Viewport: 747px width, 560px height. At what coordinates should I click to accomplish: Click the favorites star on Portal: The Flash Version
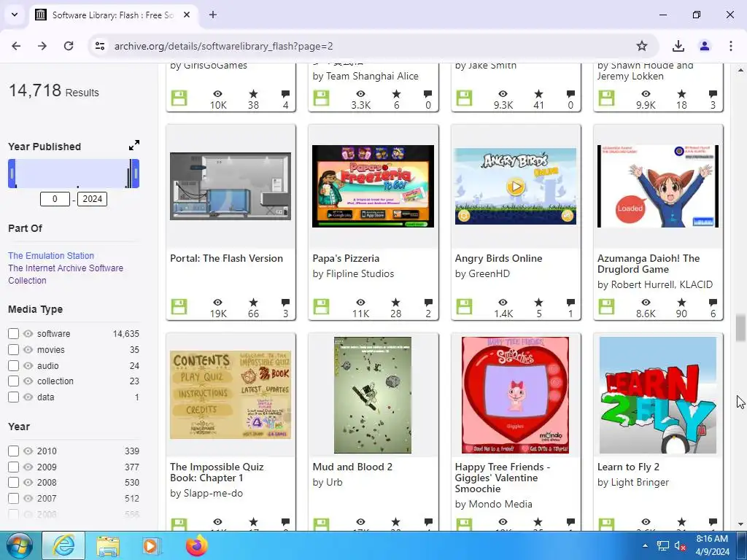[x=253, y=303]
